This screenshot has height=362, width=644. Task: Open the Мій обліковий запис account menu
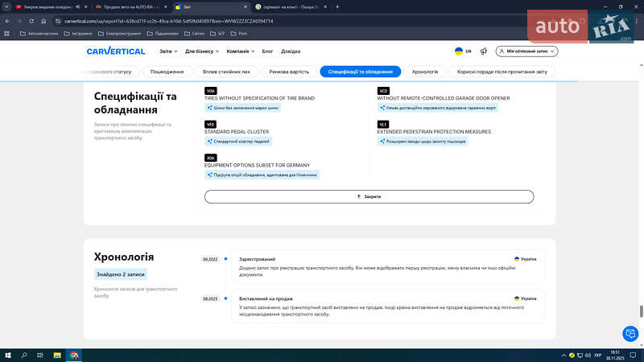tap(526, 51)
